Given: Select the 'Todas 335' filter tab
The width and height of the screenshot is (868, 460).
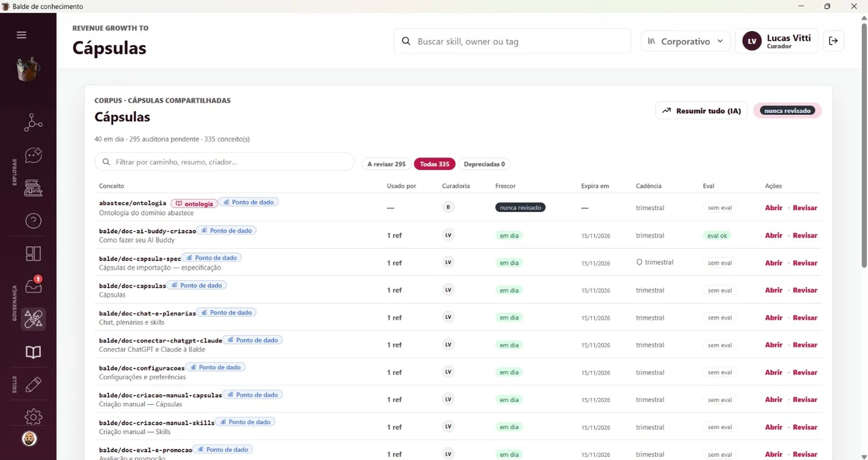Looking at the screenshot, I should tap(435, 164).
